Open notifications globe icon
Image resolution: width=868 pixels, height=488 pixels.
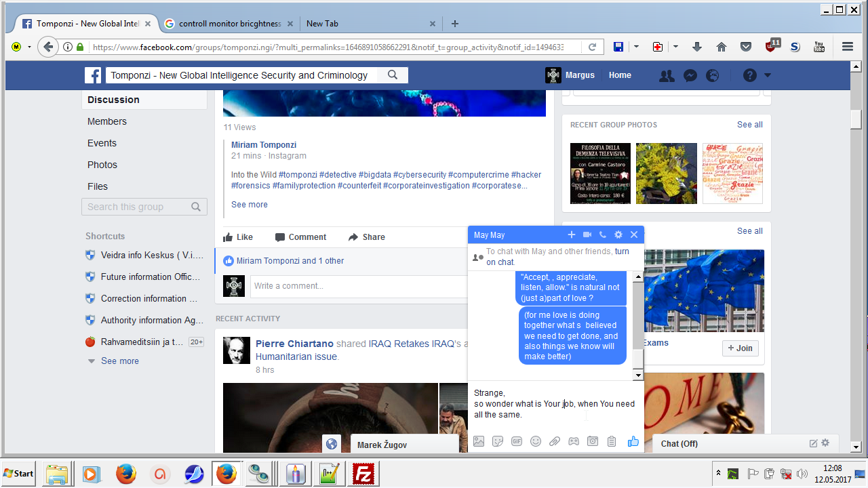712,75
